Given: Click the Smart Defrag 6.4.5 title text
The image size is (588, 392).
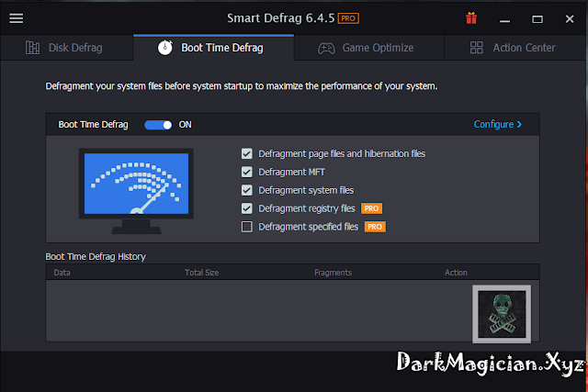Looking at the screenshot, I should [280, 18].
